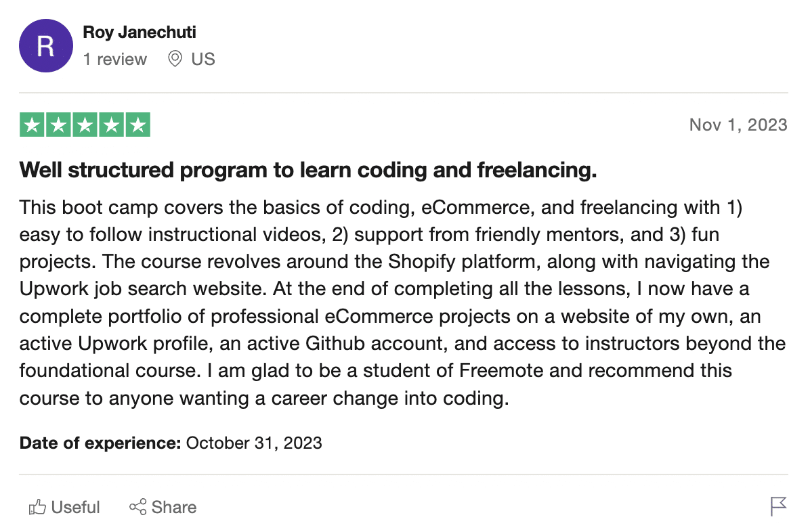
Task: Click the first green rating star
Action: click(x=32, y=125)
